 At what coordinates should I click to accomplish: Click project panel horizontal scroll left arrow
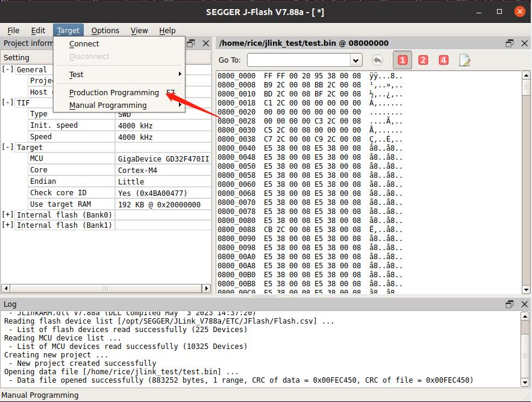click(x=6, y=288)
